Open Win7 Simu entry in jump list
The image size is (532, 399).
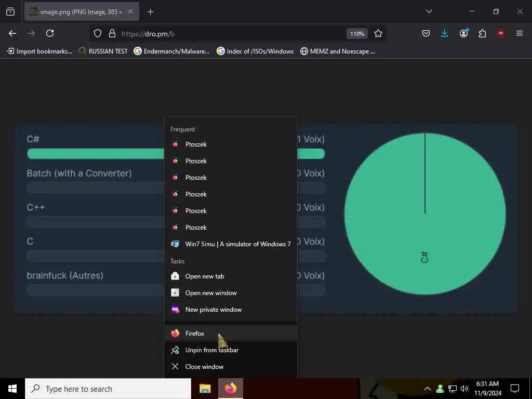pos(231,244)
